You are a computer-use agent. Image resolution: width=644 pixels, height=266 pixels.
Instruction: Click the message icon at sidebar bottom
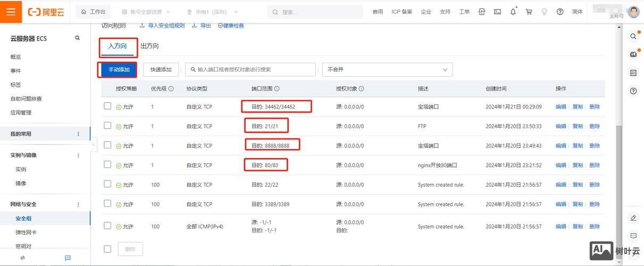(x=68, y=257)
